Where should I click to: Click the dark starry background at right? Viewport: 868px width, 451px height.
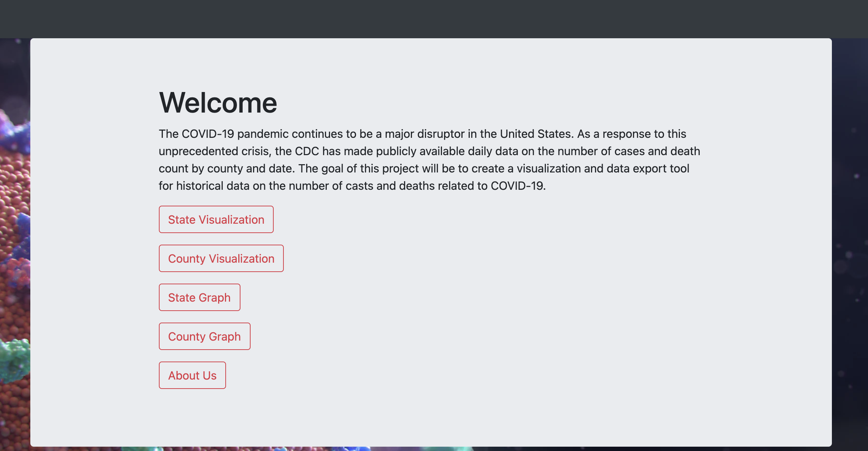(850, 216)
